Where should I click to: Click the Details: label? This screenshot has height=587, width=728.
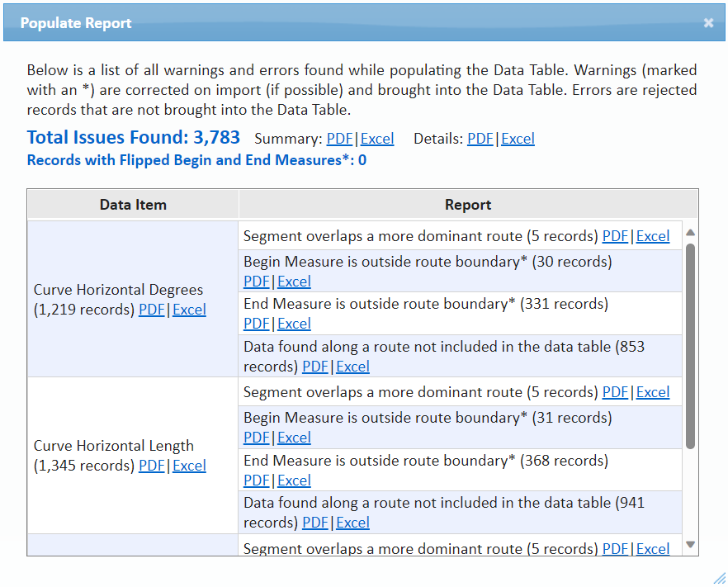click(x=438, y=139)
